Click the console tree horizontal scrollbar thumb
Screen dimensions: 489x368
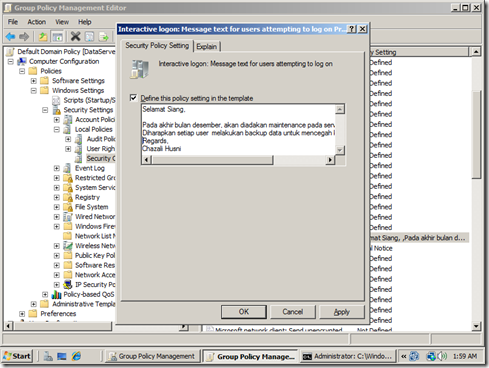click(62, 326)
